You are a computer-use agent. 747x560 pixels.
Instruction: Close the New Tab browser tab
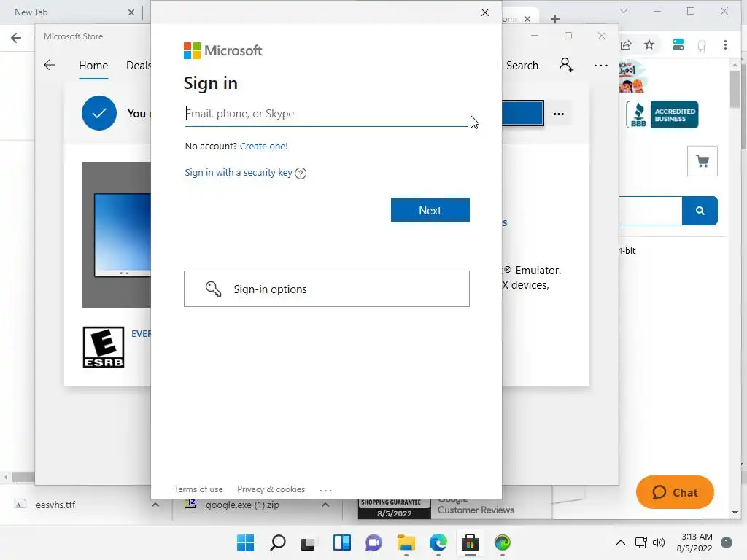pos(131,12)
